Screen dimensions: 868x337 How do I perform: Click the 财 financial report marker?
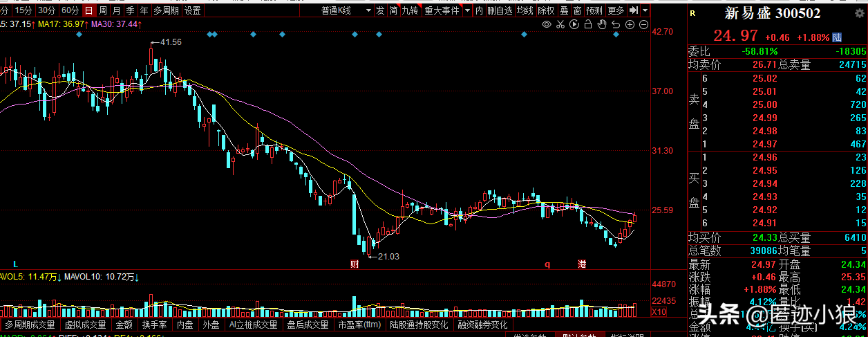(355, 264)
